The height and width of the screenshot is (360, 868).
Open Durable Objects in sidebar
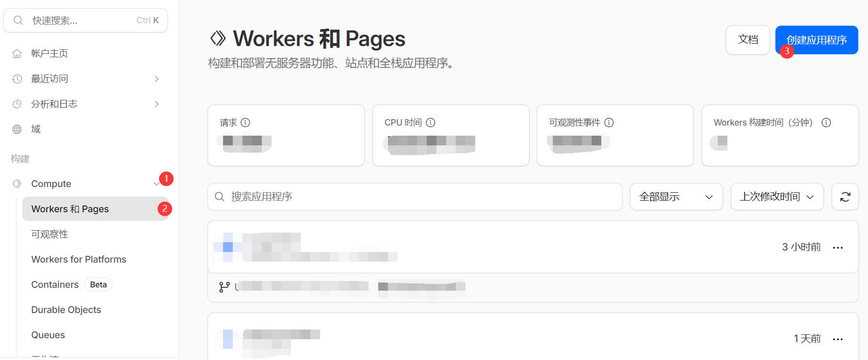point(66,310)
